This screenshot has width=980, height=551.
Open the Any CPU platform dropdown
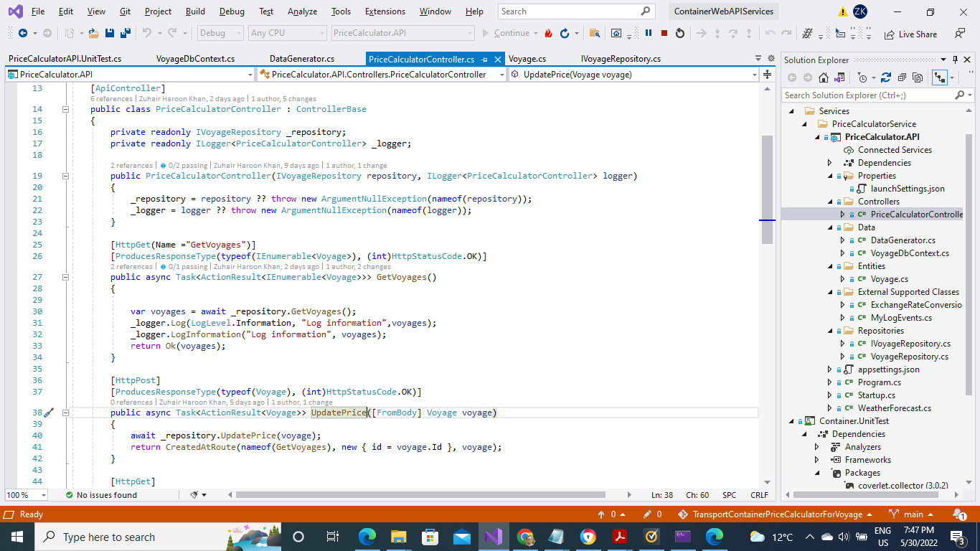coord(288,33)
